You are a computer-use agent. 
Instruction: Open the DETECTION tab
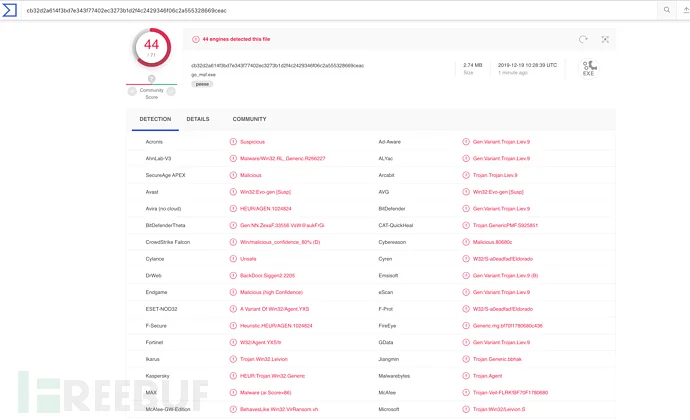coord(155,119)
